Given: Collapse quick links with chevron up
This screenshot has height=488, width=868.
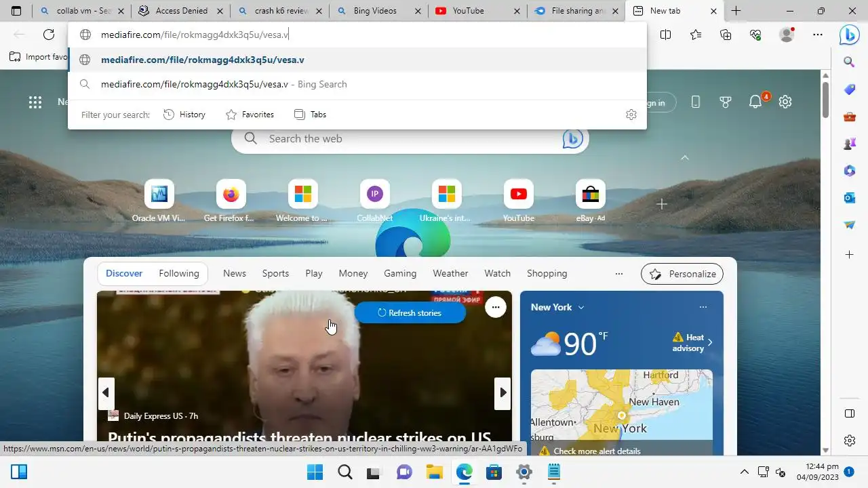Looking at the screenshot, I should [685, 157].
